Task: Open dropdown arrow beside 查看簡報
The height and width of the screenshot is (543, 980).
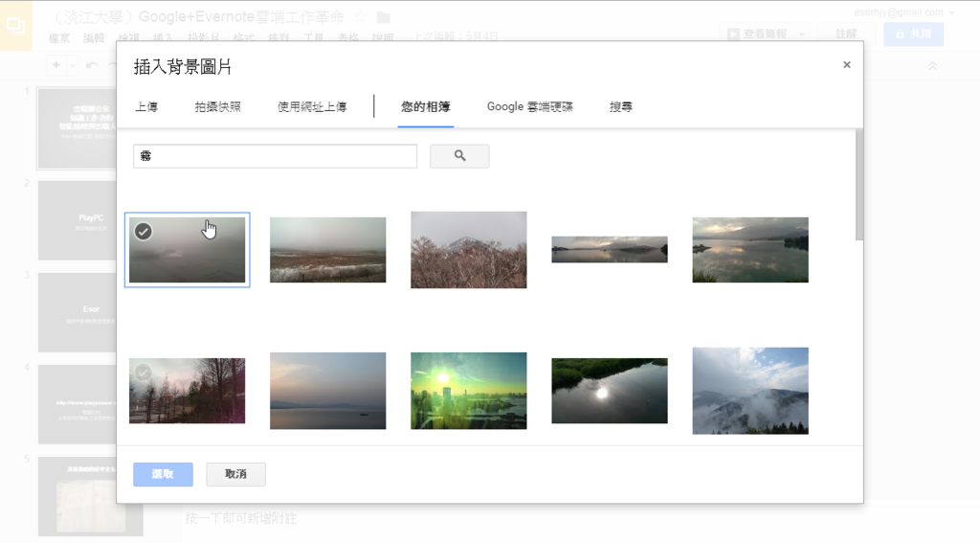Action: coord(802,34)
